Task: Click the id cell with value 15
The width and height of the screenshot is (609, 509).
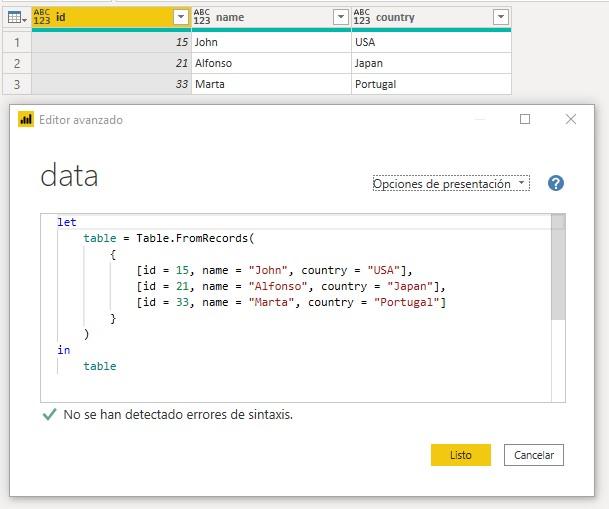Action: point(111,42)
